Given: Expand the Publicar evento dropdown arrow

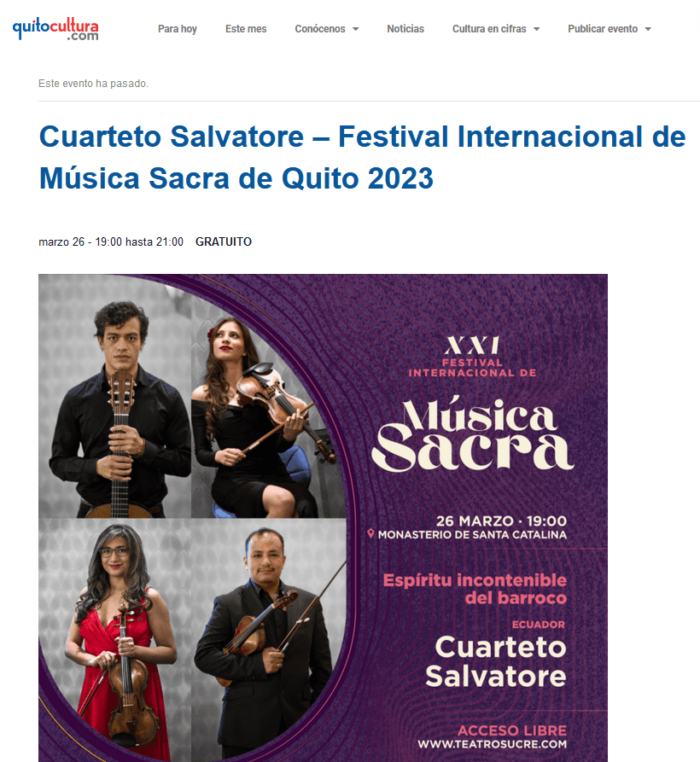Looking at the screenshot, I should click(x=648, y=29).
